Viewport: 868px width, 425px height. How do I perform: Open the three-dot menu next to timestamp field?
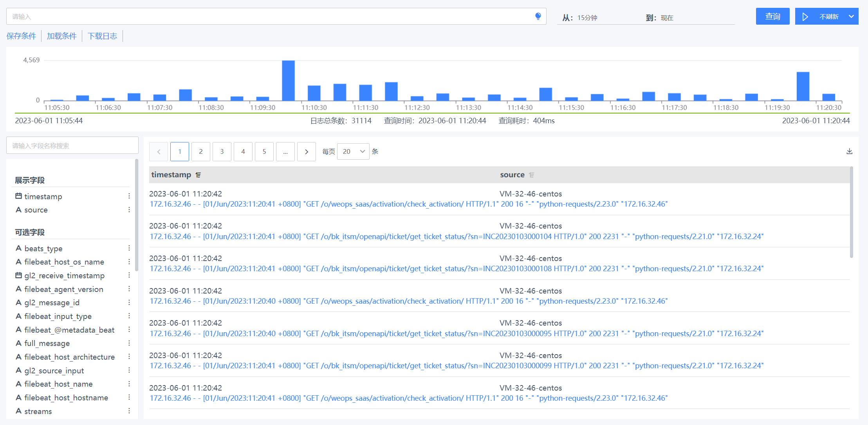pyautogui.click(x=129, y=196)
